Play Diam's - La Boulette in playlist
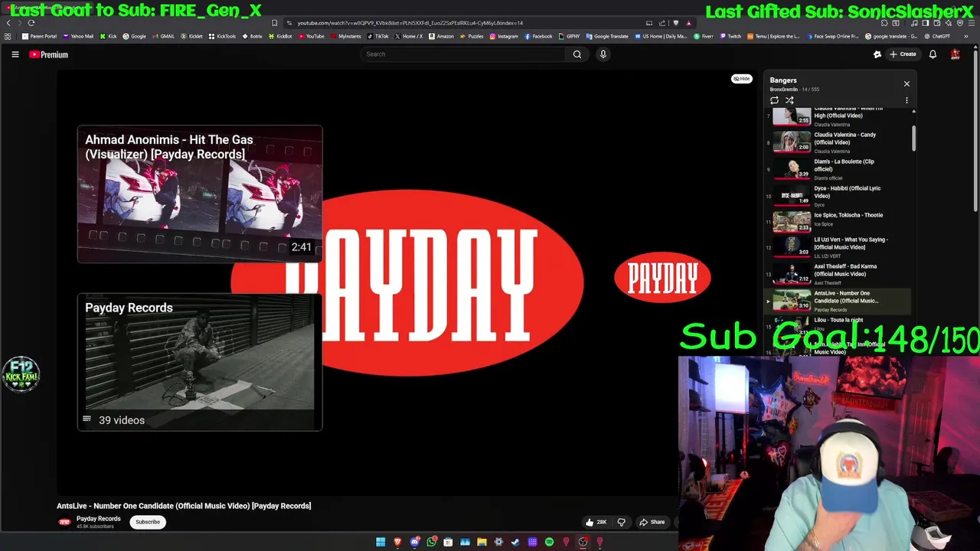Image resolution: width=980 pixels, height=551 pixels. [839, 168]
